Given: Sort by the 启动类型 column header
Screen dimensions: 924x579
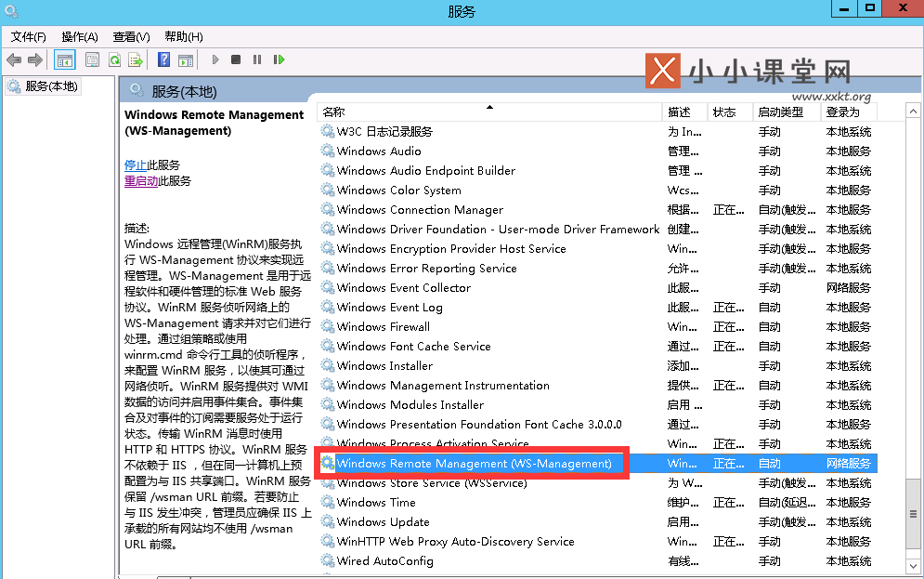Looking at the screenshot, I should tap(787, 112).
